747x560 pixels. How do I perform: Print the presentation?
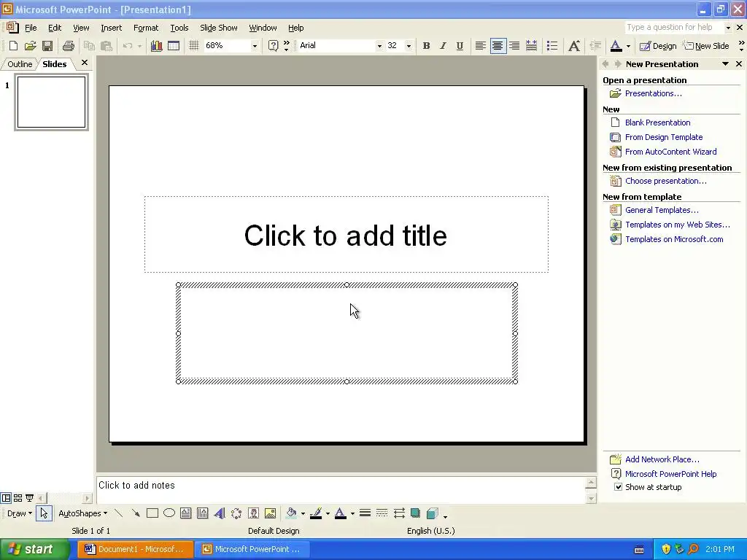pyautogui.click(x=69, y=46)
